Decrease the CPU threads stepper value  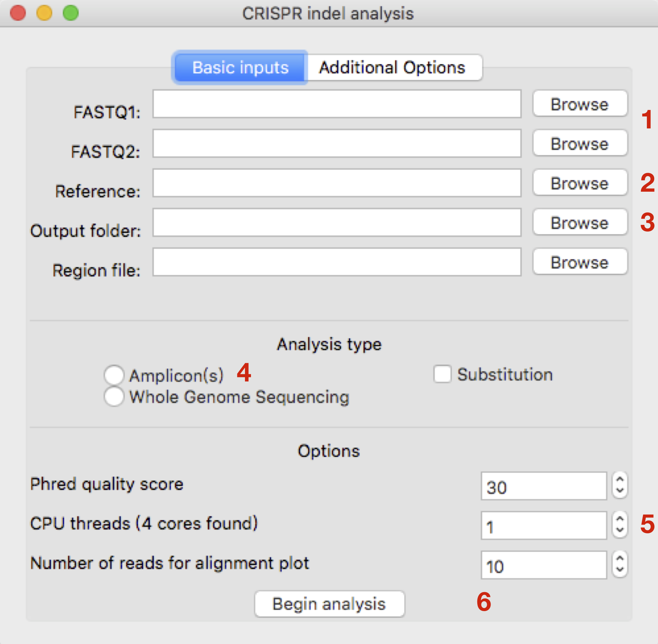(x=619, y=530)
